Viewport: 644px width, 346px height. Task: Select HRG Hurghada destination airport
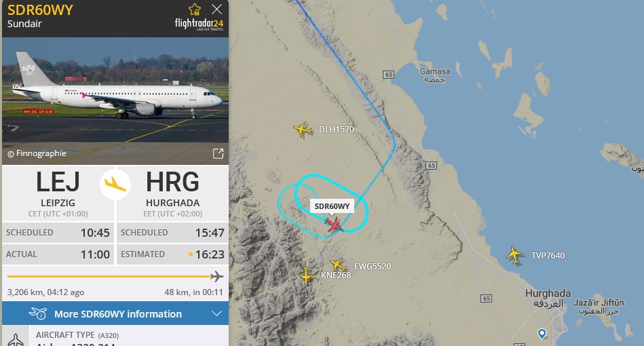tap(172, 193)
